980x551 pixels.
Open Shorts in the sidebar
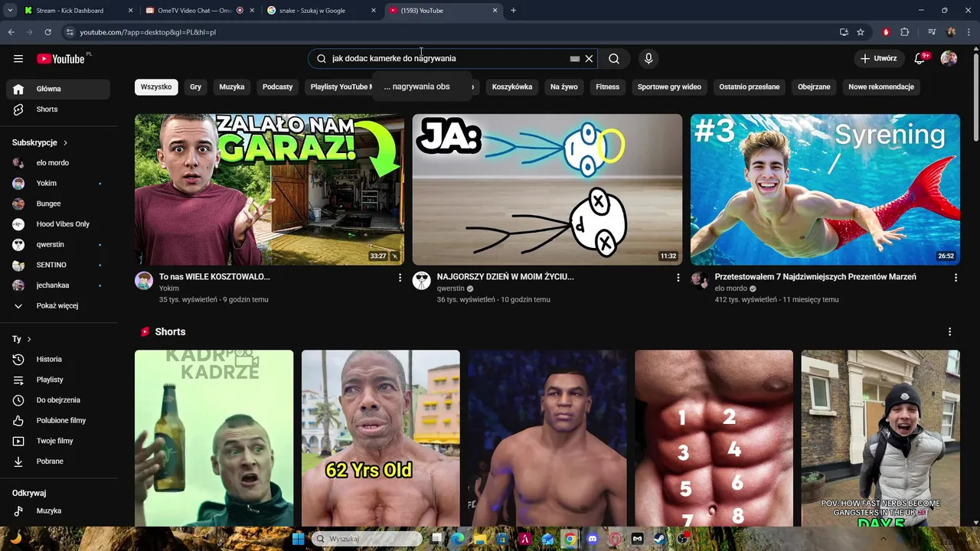point(58,109)
